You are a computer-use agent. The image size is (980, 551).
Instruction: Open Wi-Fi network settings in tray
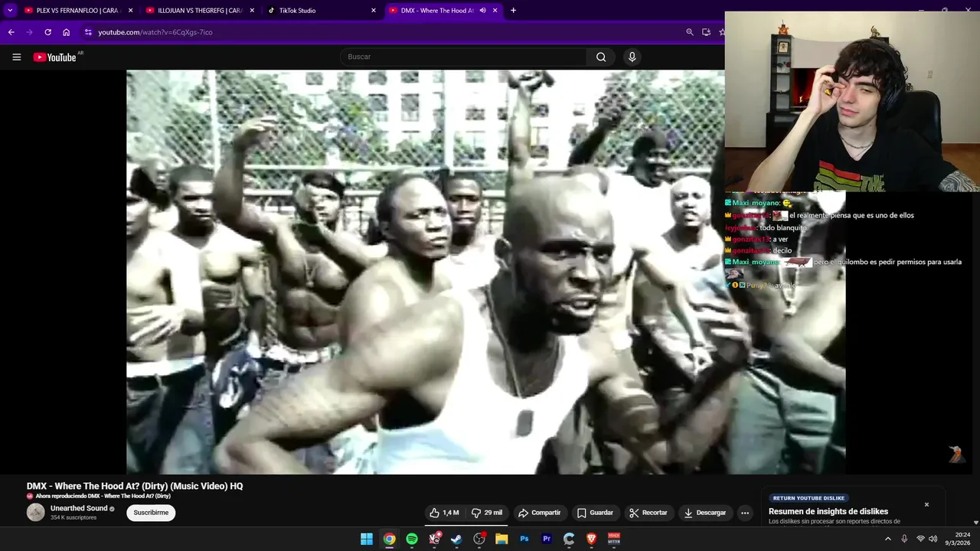[x=920, y=539]
